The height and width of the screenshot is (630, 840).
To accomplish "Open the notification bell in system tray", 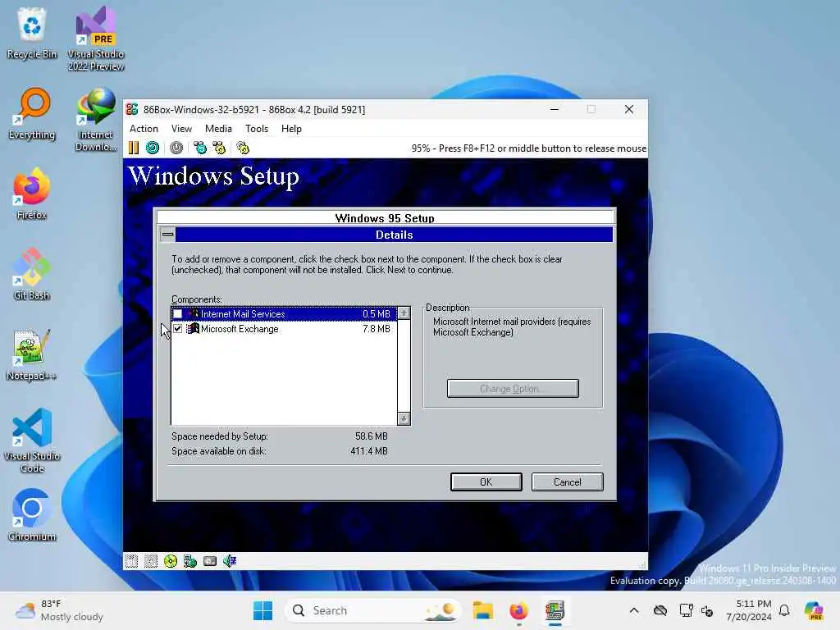I will (x=784, y=610).
